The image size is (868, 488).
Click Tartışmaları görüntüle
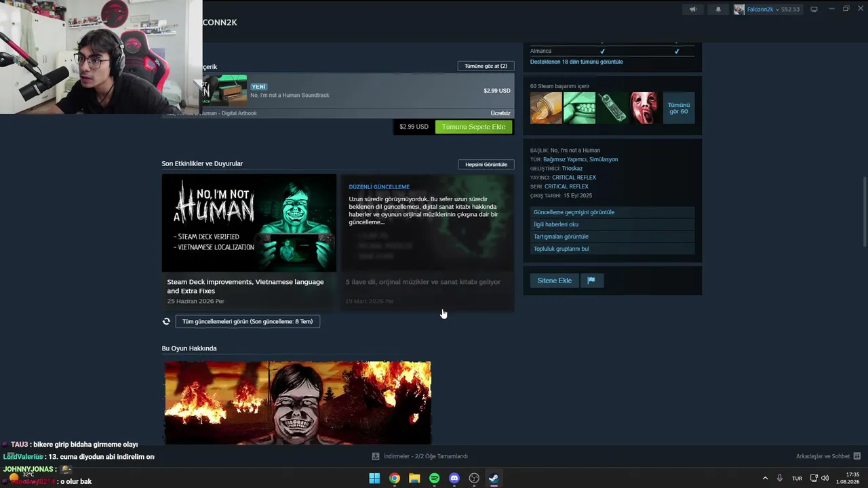pos(612,237)
